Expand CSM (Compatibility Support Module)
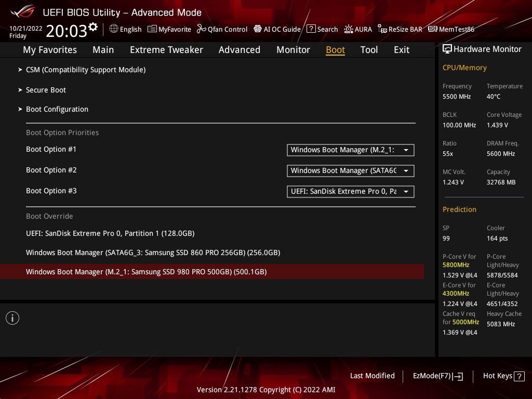Viewport: 532px width, 399px height. (86, 70)
